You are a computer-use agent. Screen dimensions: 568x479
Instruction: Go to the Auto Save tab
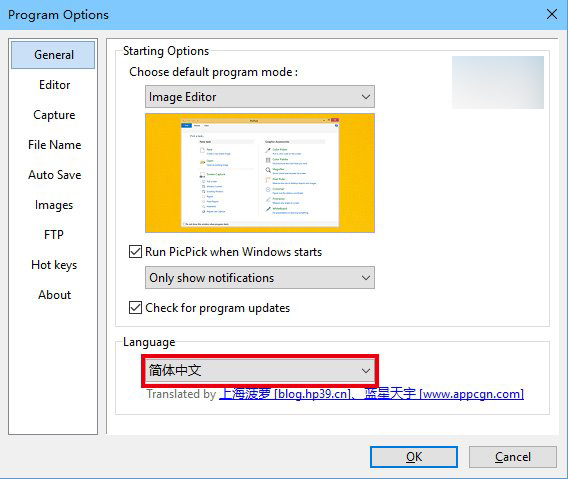(x=54, y=175)
